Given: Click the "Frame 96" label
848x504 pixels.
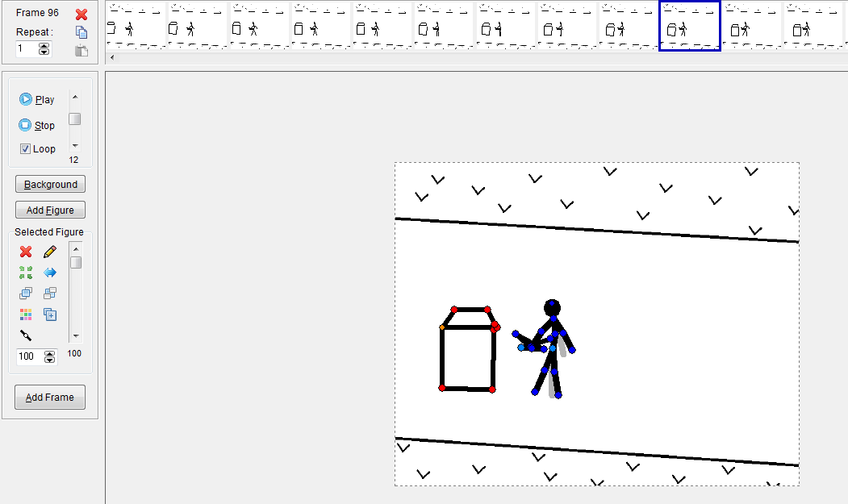Looking at the screenshot, I should (37, 12).
